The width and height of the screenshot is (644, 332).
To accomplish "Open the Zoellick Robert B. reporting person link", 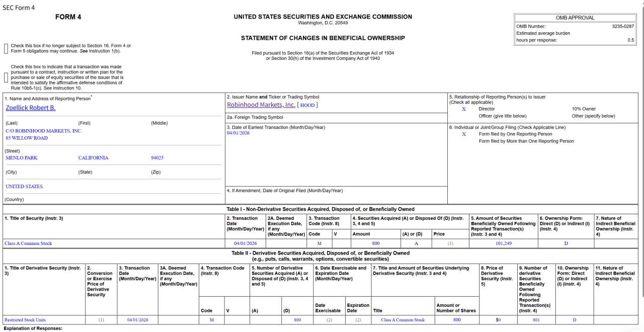I will 31,108.
